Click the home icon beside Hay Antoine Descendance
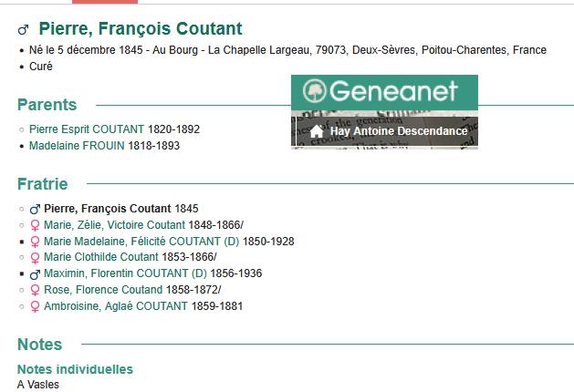This screenshot has width=574, height=392. click(317, 131)
